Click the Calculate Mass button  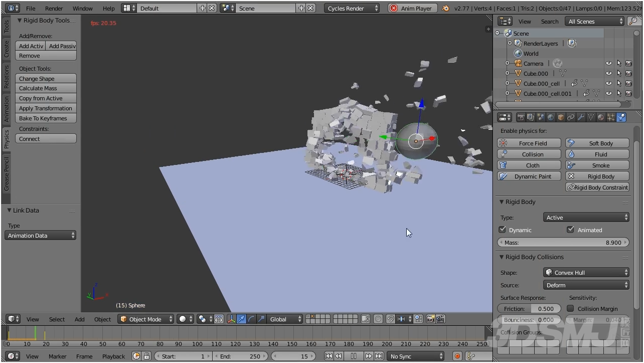(x=46, y=88)
